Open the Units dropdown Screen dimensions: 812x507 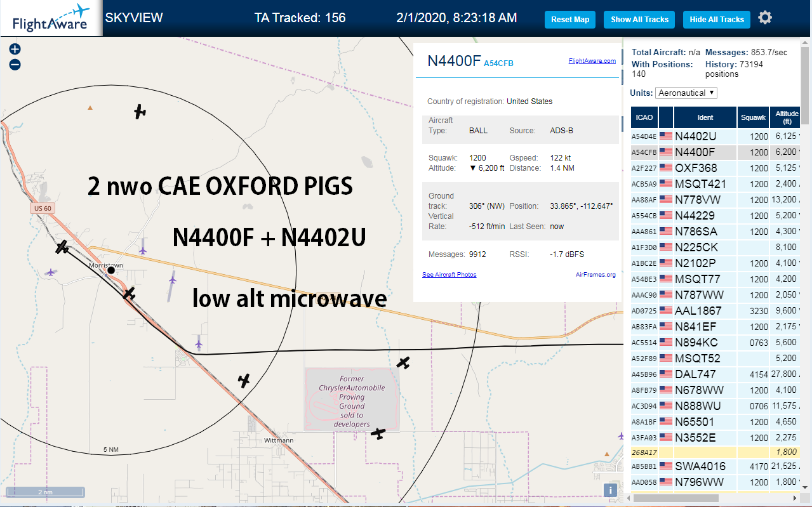click(686, 93)
